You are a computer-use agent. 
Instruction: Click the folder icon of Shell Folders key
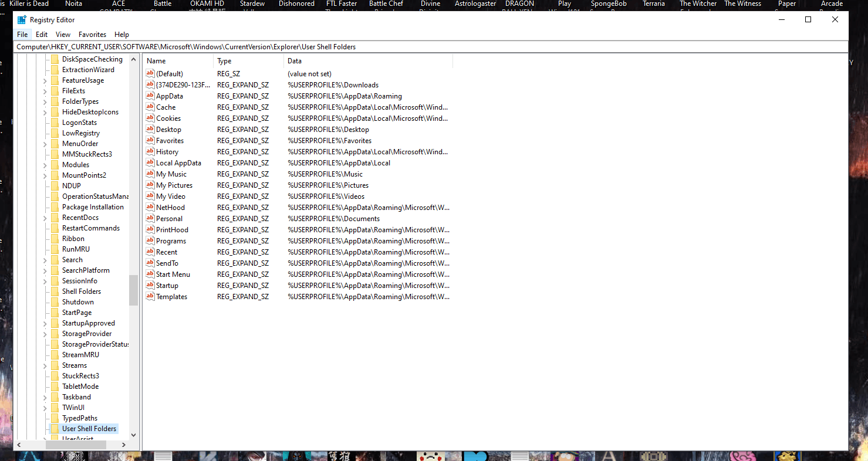(x=55, y=291)
